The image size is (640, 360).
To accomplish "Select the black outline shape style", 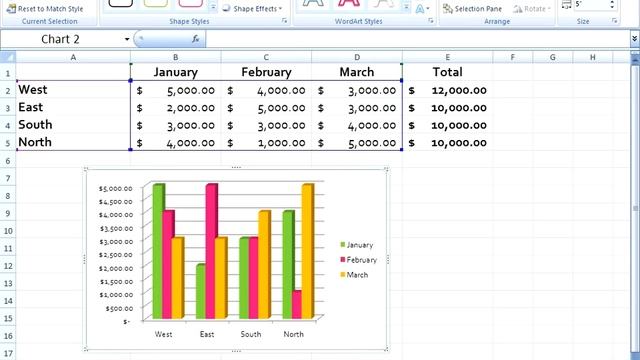I will point(120,3).
